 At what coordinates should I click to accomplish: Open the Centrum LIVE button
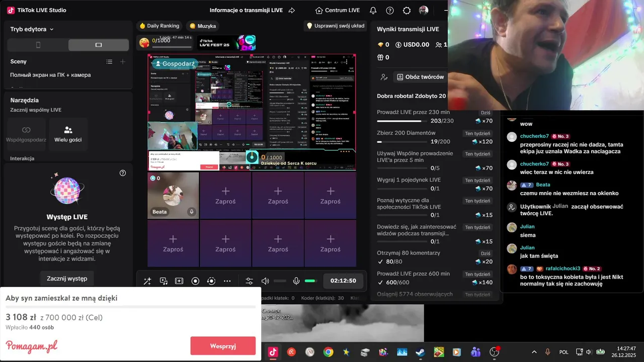pos(338,10)
